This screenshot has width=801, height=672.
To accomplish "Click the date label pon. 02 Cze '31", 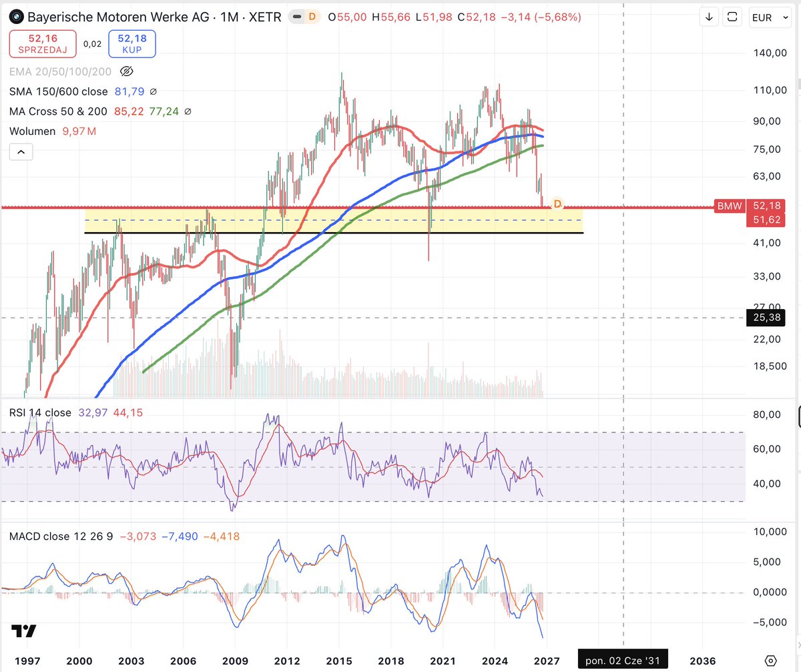I will tap(622, 660).
